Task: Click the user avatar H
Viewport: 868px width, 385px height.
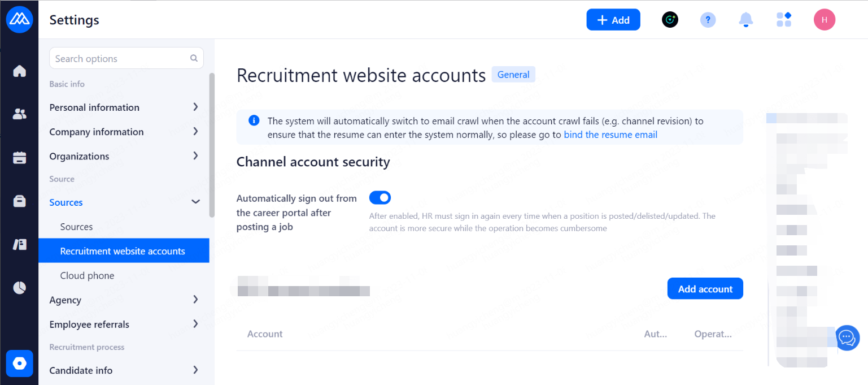Action: [x=824, y=20]
